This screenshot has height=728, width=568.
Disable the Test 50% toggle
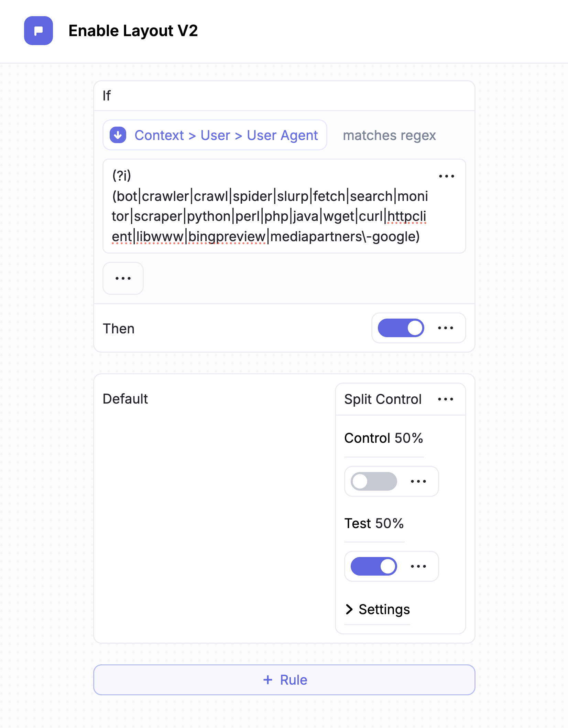coord(374,566)
